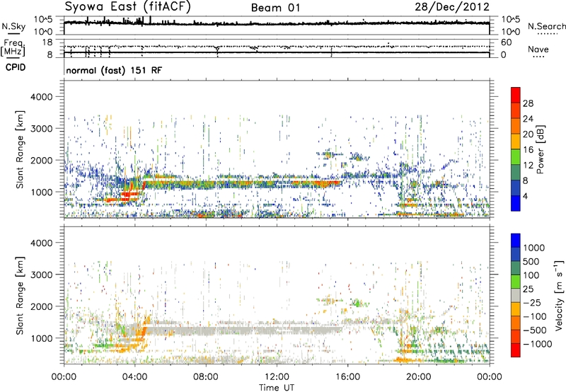Click the -25 tick on velocity scale
The width and height of the screenshot is (566, 392).
coord(534,303)
